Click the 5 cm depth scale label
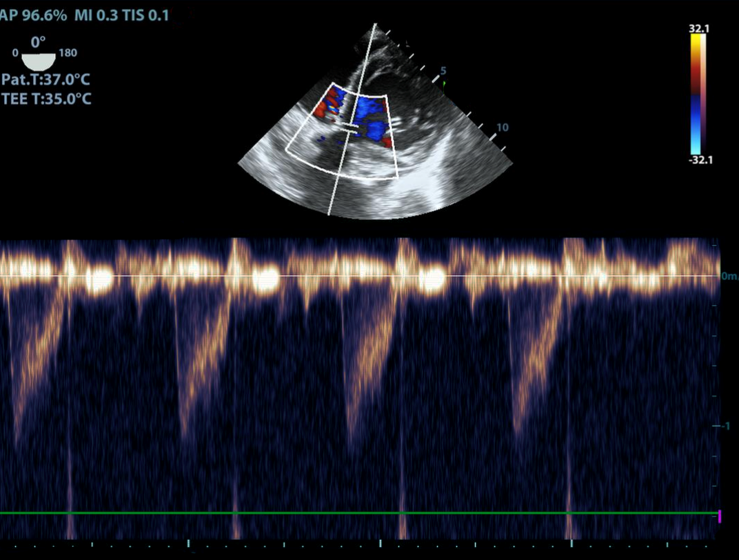The height and width of the screenshot is (560, 739). coord(443,71)
